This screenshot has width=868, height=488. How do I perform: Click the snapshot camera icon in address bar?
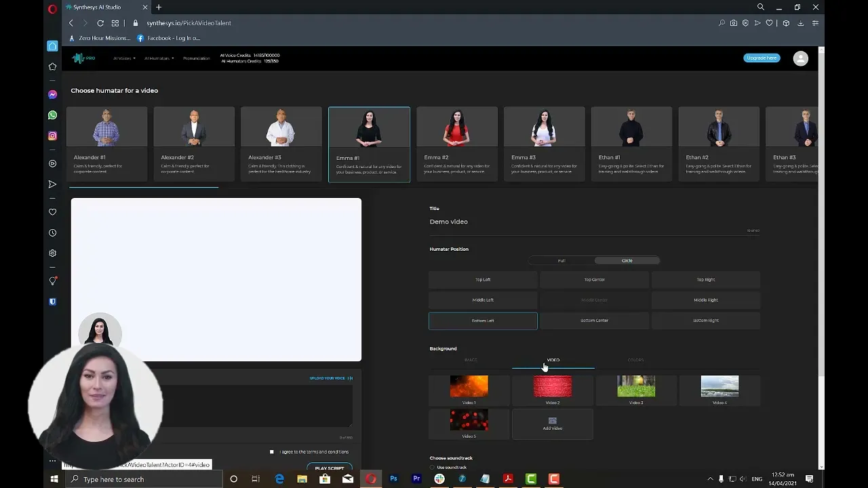tap(734, 23)
